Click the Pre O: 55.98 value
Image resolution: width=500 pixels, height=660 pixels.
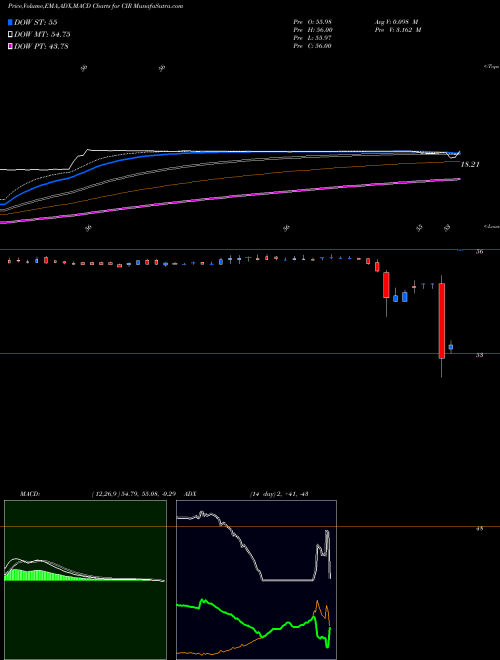point(313,22)
